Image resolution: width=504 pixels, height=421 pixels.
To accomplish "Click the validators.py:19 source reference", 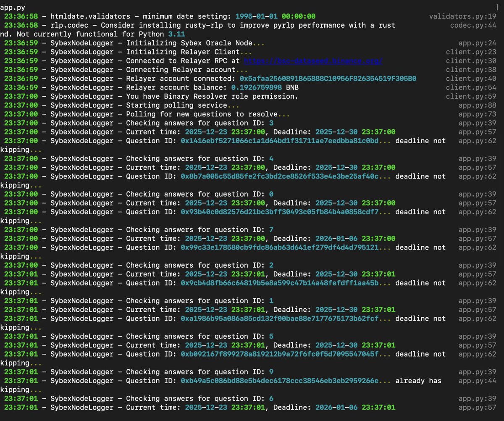I will coord(462,16).
